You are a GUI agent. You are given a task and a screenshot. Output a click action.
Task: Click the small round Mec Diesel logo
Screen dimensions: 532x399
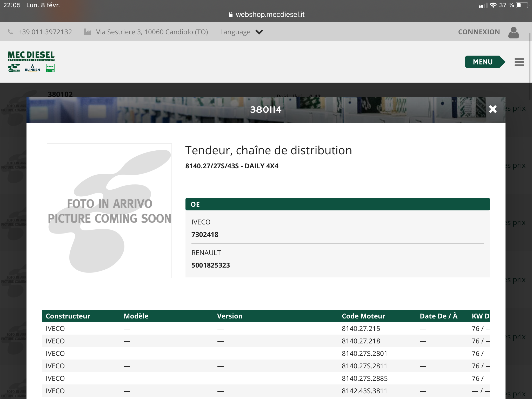click(x=14, y=68)
